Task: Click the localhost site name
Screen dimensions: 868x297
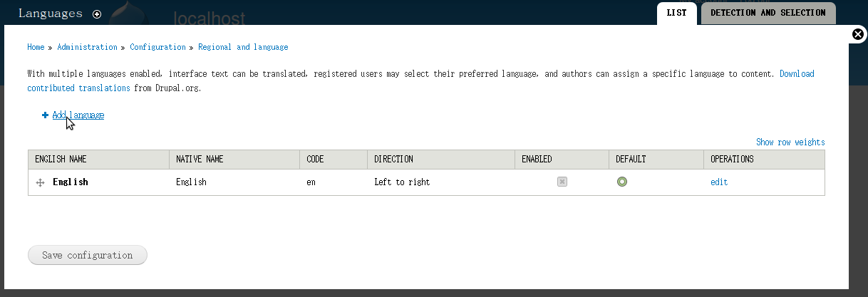Action: (210, 18)
